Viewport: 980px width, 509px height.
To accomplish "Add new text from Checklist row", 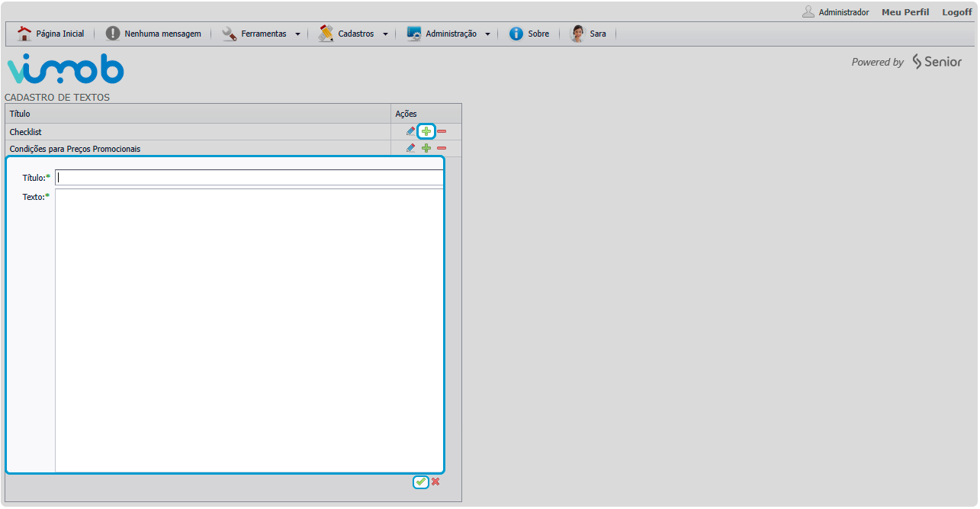I will pyautogui.click(x=426, y=131).
